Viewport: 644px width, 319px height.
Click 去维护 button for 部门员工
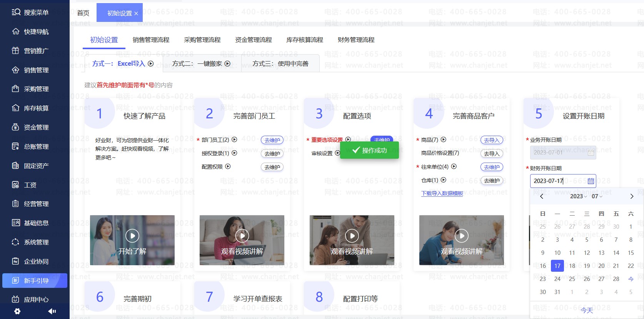click(x=272, y=140)
